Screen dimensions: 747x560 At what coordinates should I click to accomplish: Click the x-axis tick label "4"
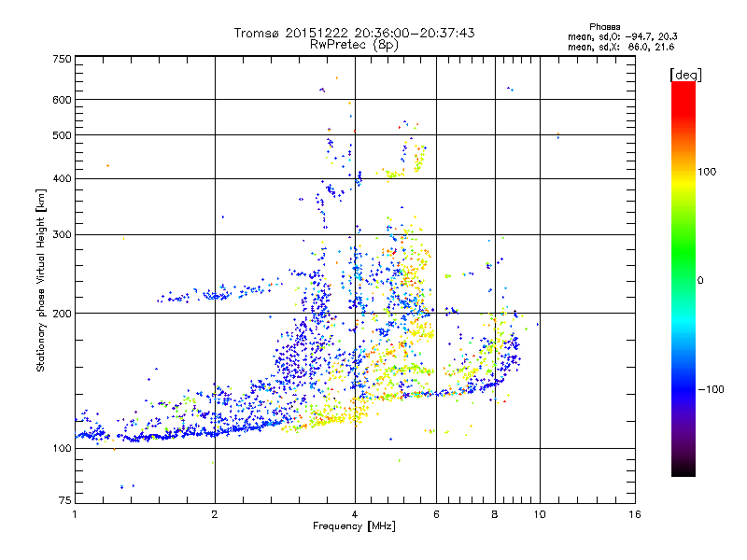[x=355, y=514]
